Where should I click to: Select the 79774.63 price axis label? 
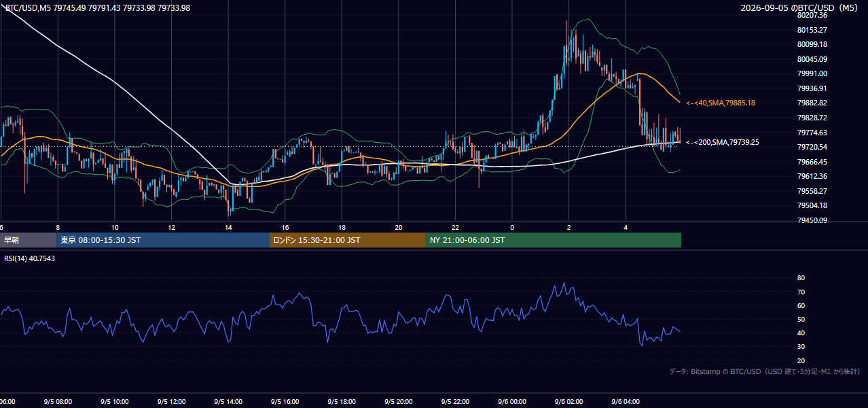click(x=812, y=133)
